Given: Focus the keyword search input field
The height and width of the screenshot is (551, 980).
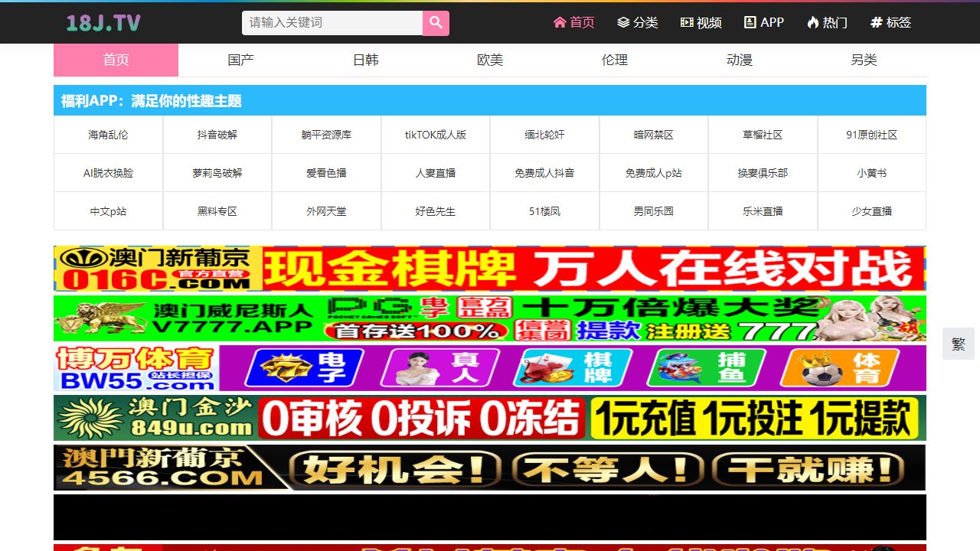Looking at the screenshot, I should pos(332,23).
